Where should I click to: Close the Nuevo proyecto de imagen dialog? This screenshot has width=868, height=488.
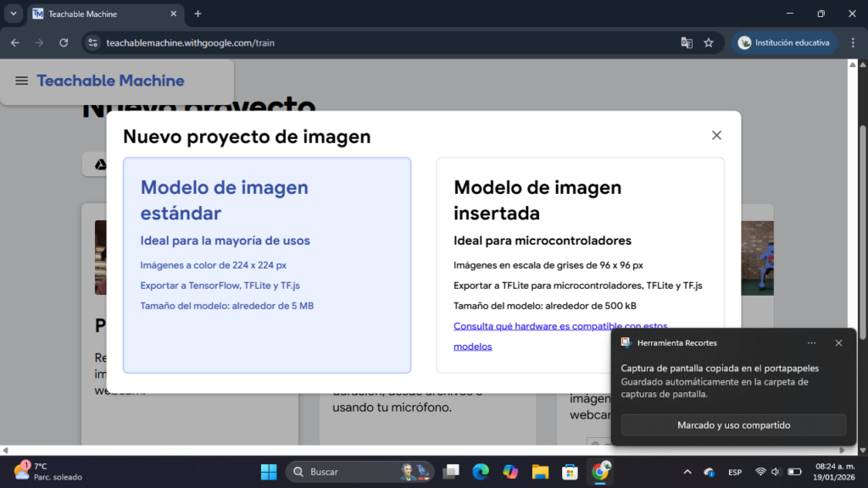(716, 136)
